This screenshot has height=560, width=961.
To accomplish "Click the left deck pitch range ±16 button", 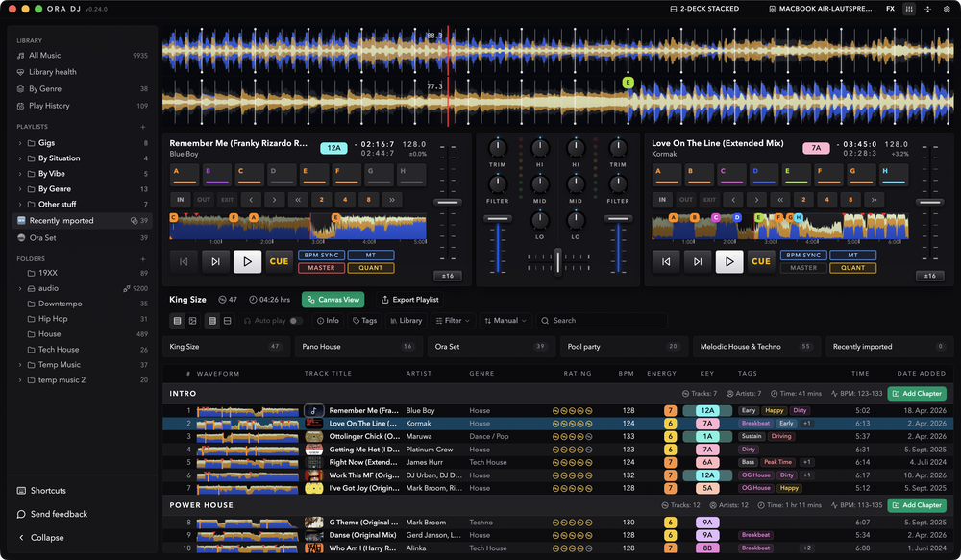I will point(448,276).
